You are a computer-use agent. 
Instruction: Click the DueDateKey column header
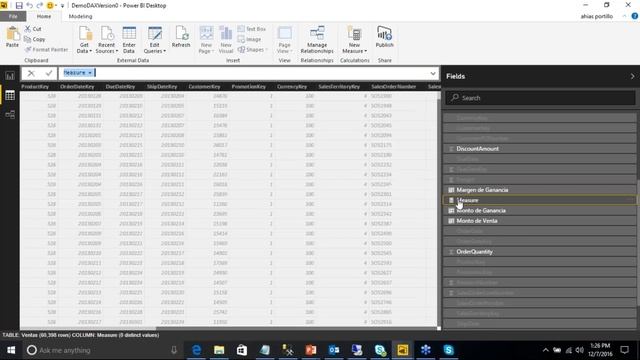pos(120,87)
